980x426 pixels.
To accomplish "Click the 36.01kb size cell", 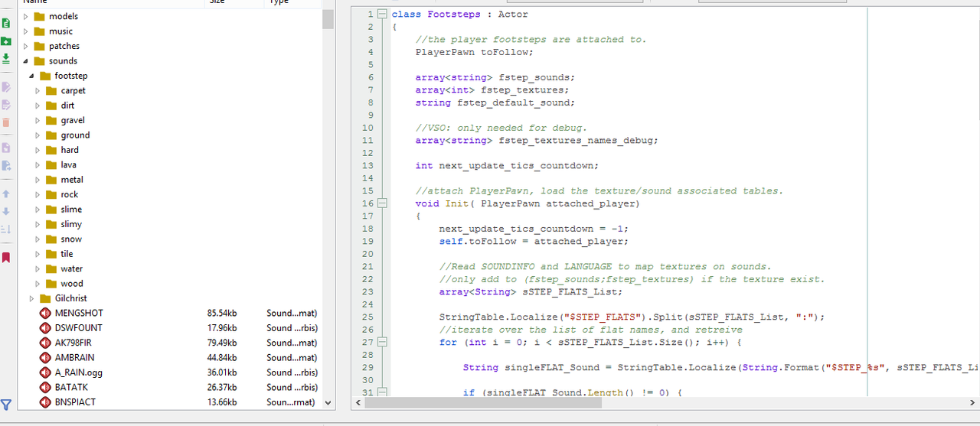I will (x=222, y=372).
